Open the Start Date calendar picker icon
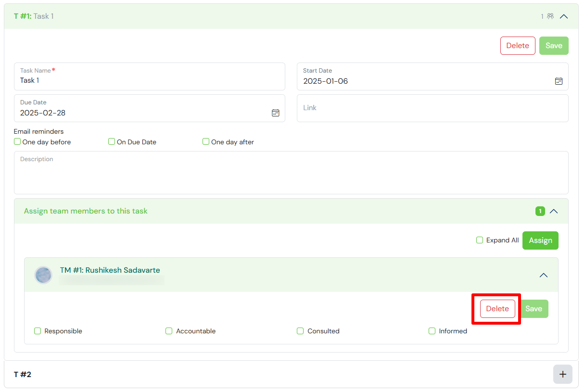Screen dimensions: 585x392 559,81
